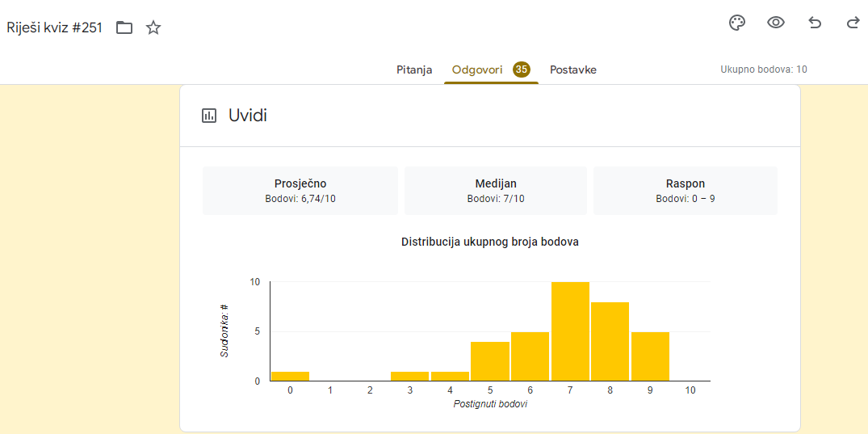Click the histogram bar for score 3
Viewport: 868px width, 434px height.
409,377
